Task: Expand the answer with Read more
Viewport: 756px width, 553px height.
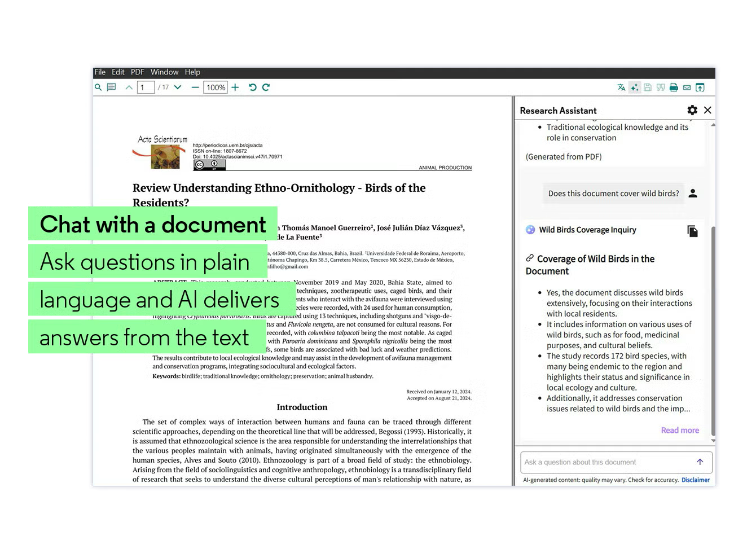Action: coord(680,430)
